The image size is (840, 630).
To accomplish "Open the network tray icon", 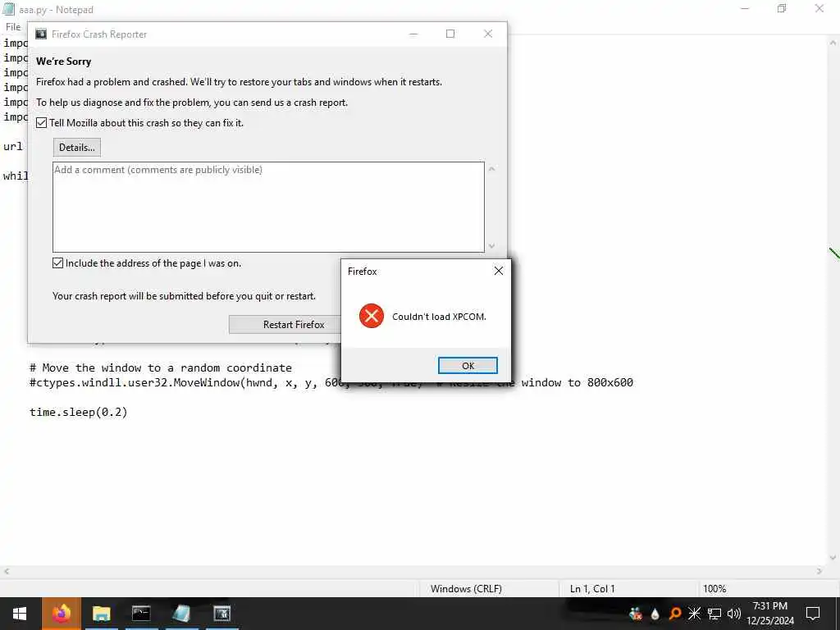I will [714, 614].
